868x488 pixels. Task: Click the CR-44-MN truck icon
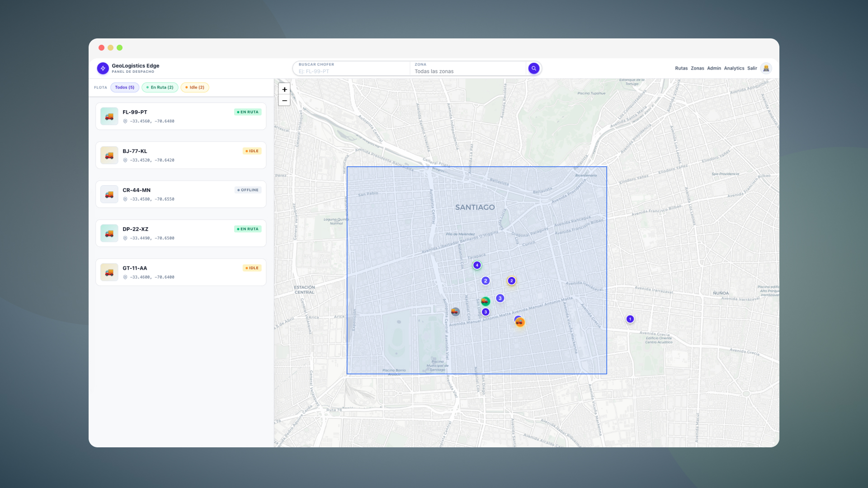click(109, 194)
